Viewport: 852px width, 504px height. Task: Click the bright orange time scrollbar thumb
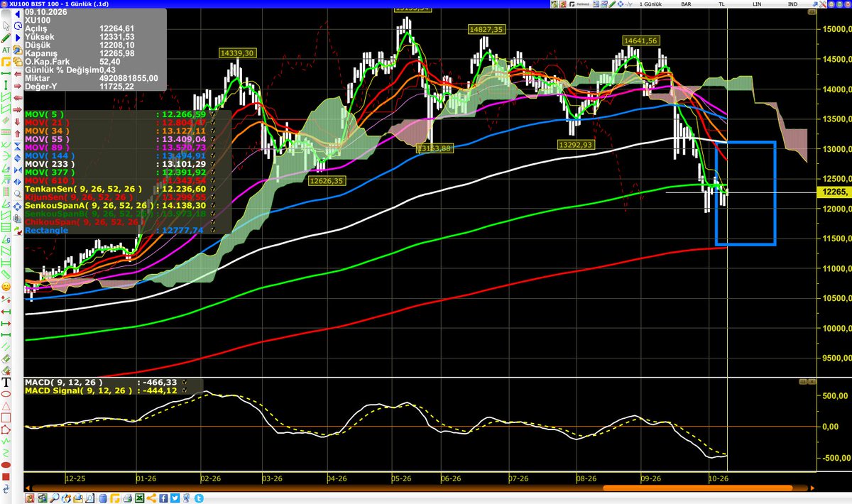pos(697,488)
